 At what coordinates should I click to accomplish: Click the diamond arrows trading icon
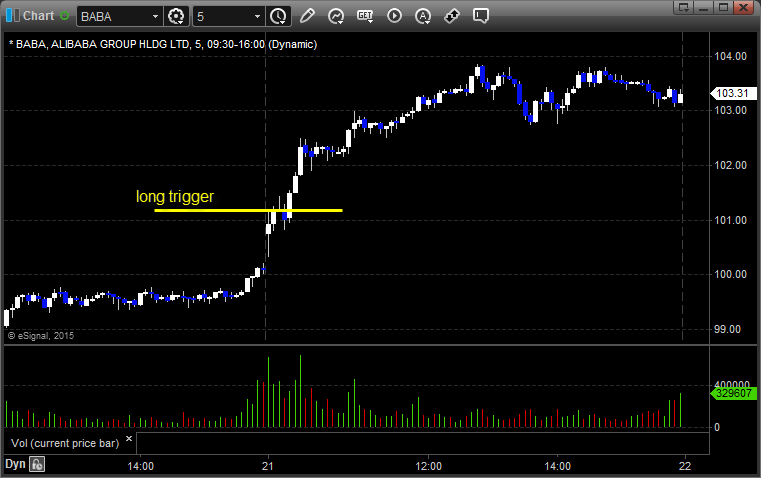pyautogui.click(x=452, y=16)
